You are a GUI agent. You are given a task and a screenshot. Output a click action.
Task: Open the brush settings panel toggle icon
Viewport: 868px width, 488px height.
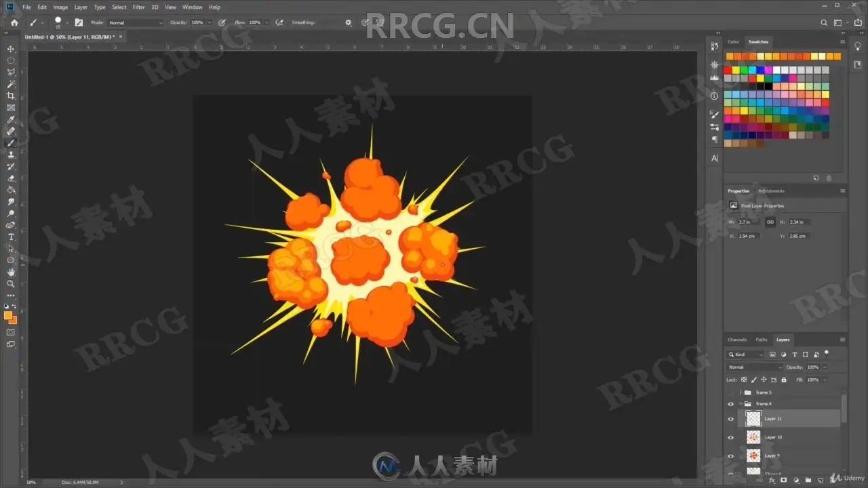coord(79,22)
